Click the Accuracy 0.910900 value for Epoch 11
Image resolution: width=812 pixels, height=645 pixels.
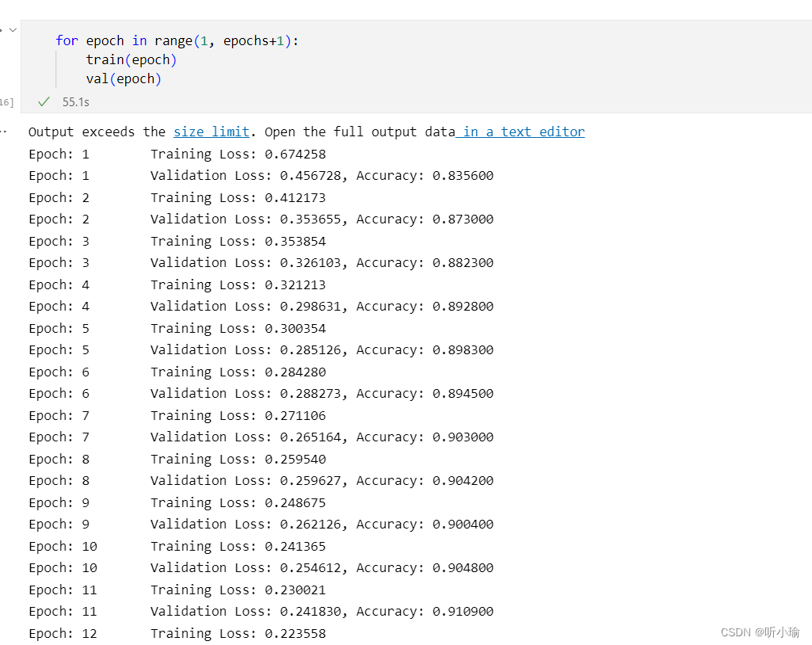463,611
